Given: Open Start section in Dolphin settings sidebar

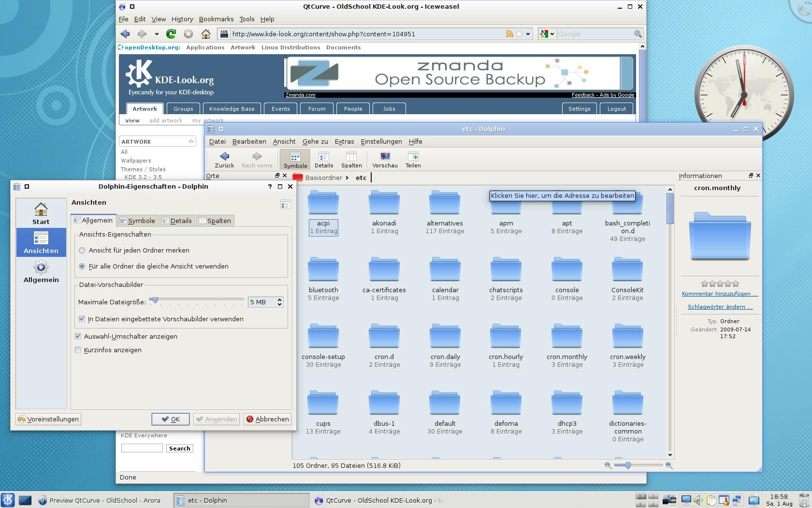Looking at the screenshot, I should [x=41, y=213].
